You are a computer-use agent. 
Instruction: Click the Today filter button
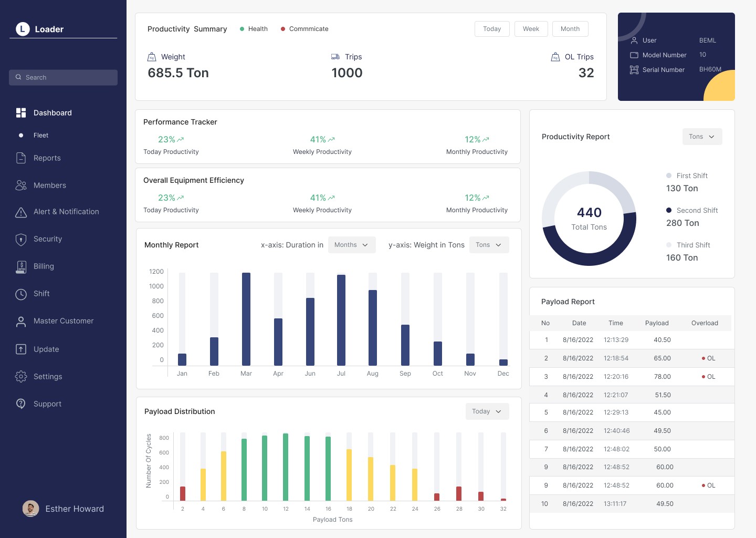pyautogui.click(x=492, y=29)
